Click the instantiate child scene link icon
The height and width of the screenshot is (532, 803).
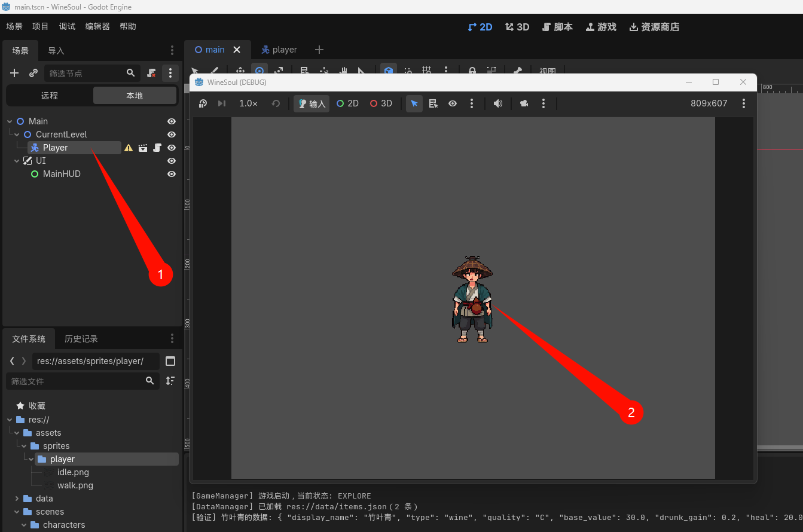point(33,73)
